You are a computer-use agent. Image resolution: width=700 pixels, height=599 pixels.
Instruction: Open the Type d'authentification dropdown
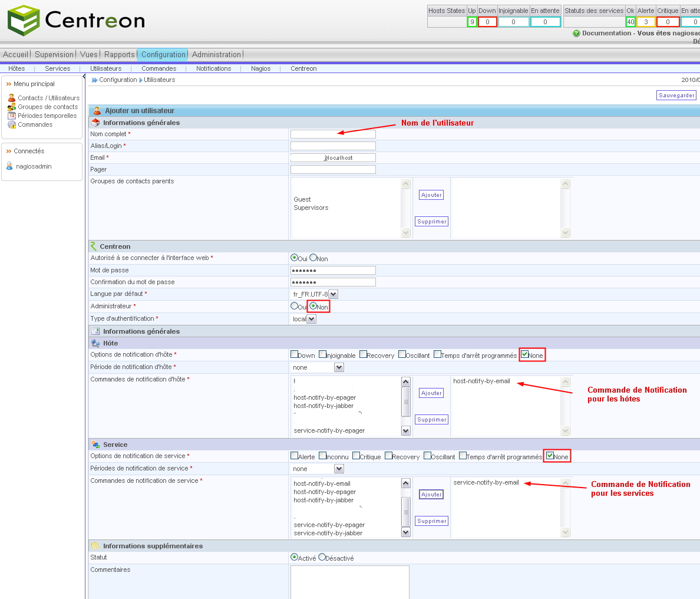(312, 319)
